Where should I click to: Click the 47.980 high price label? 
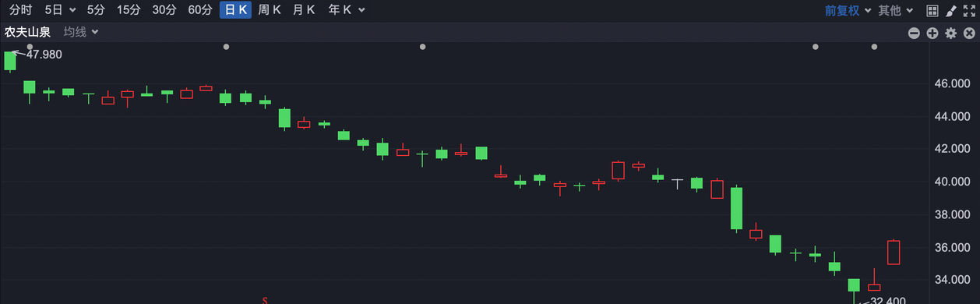point(44,55)
